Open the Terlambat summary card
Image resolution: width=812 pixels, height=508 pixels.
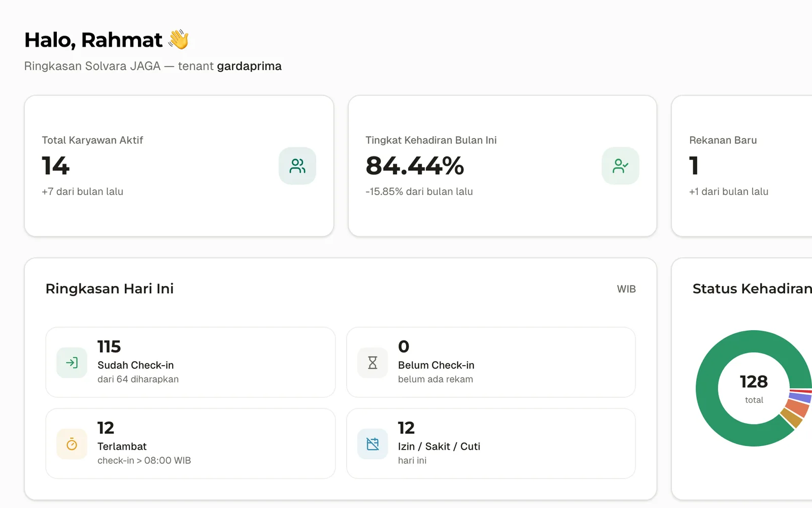point(190,443)
